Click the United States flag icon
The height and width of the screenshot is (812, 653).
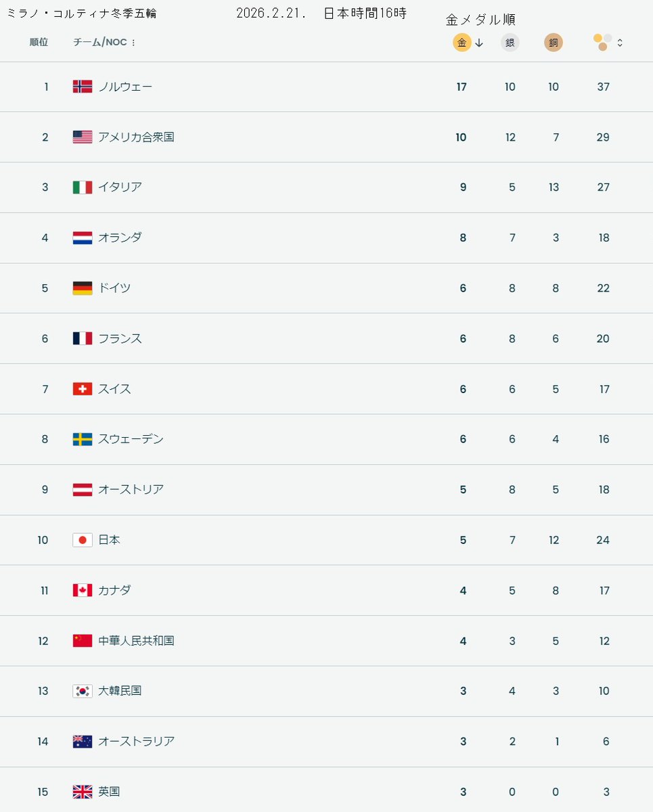pyautogui.click(x=83, y=137)
